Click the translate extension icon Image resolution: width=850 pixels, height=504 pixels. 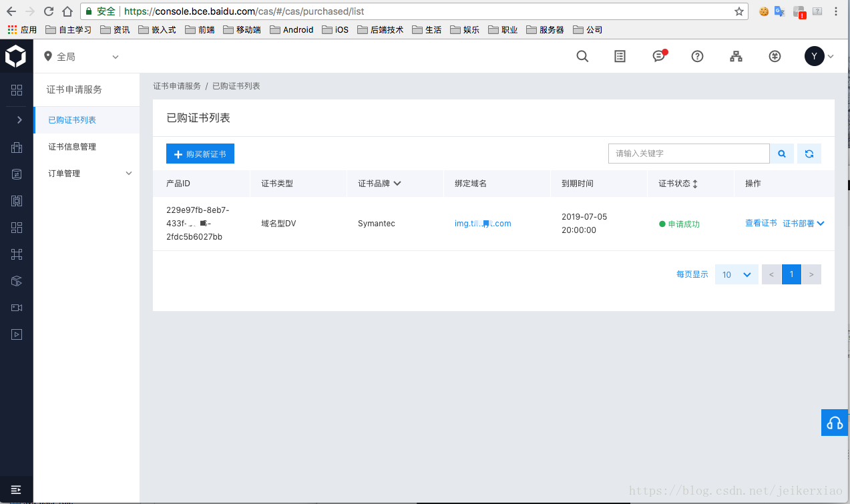[779, 11]
